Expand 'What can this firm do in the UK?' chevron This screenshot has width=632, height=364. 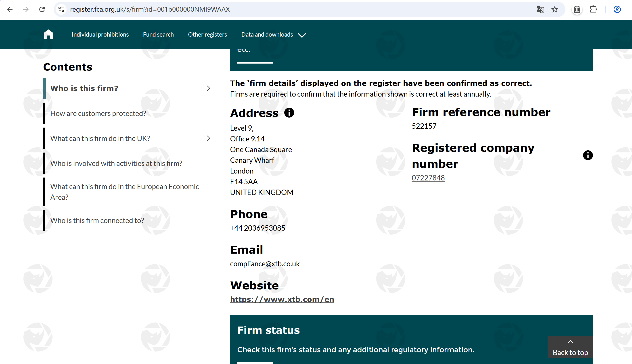pos(209,138)
